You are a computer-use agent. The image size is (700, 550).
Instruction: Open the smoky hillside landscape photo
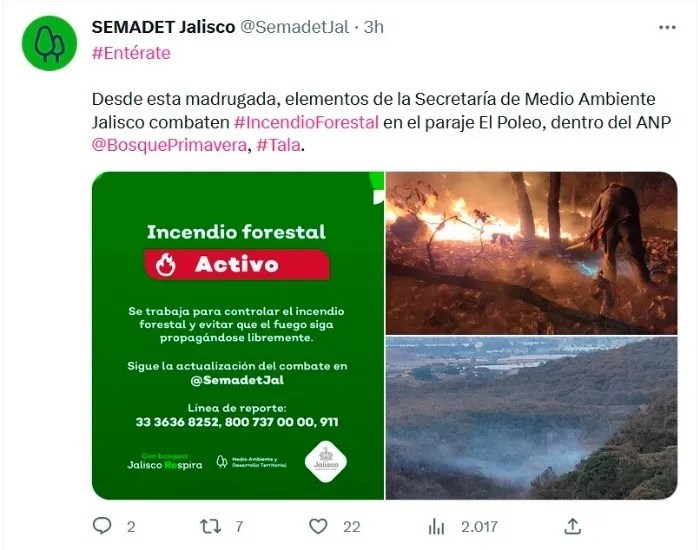pos(532,418)
